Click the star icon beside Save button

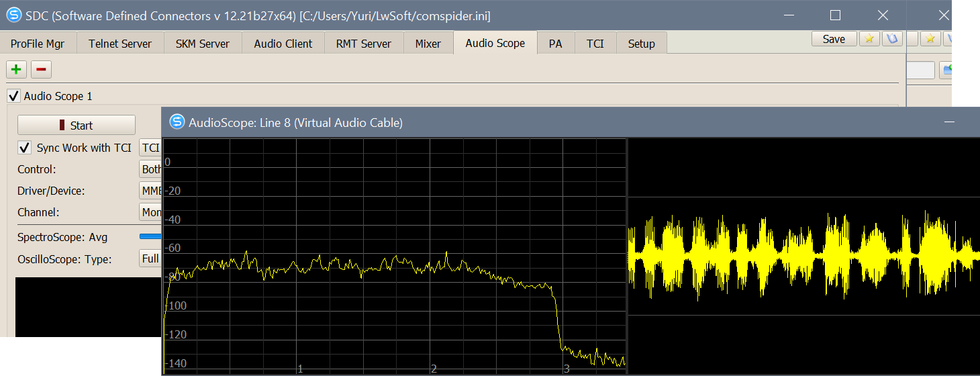pyautogui.click(x=869, y=39)
